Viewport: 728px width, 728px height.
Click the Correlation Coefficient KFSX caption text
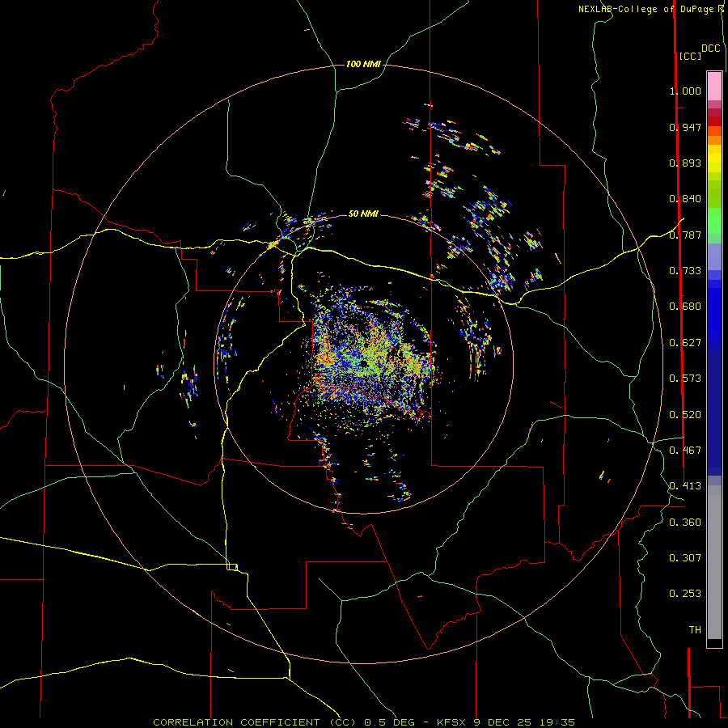click(x=364, y=722)
